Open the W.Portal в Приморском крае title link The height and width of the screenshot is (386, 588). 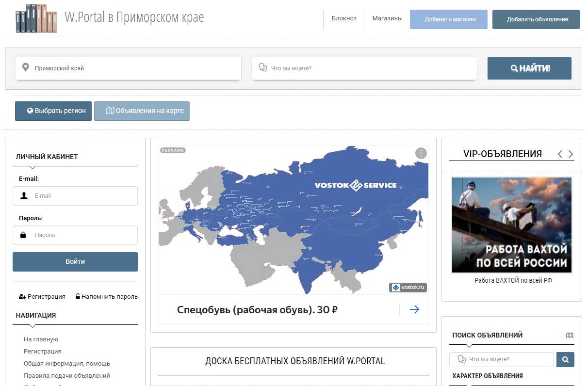tap(134, 17)
